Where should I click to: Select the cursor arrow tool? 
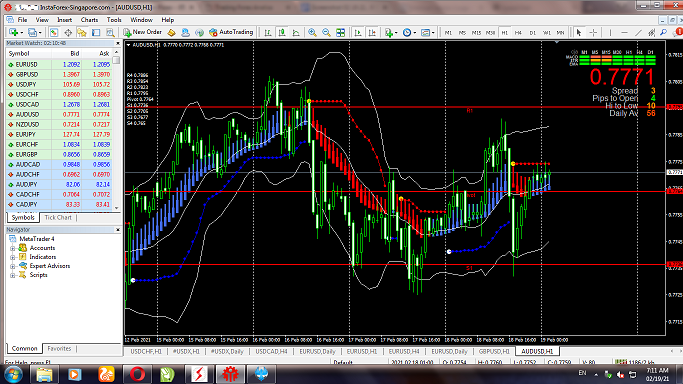pos(578,33)
